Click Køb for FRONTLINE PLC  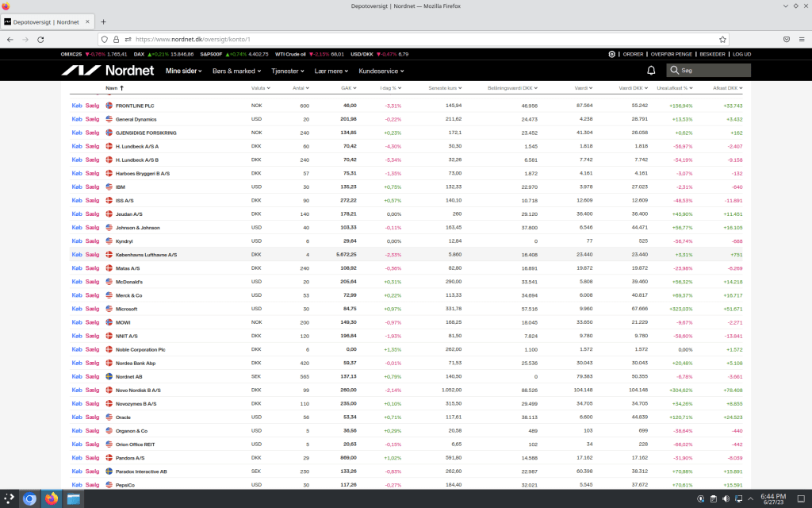coord(77,106)
